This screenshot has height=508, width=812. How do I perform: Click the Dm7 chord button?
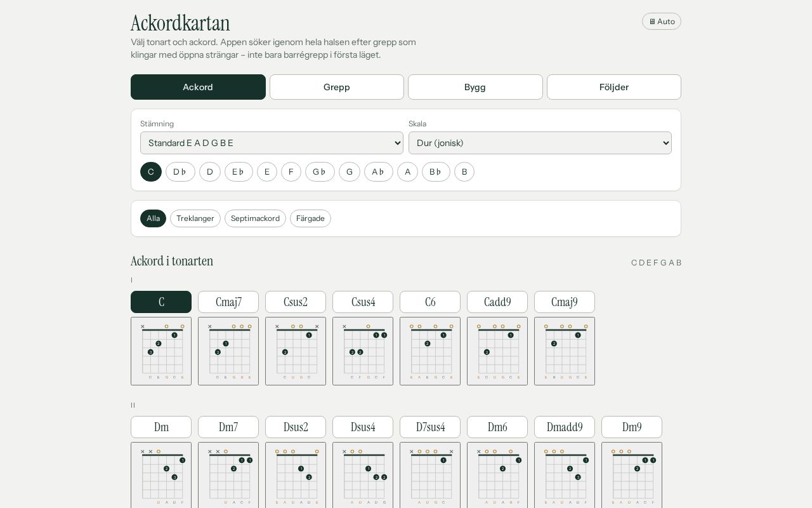pos(228,427)
